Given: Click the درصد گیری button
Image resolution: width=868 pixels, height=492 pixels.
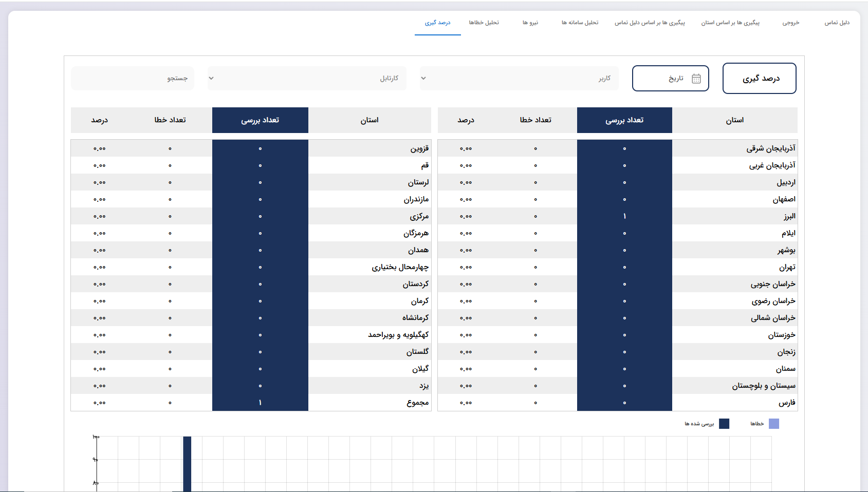Looking at the screenshot, I should pyautogui.click(x=760, y=78).
